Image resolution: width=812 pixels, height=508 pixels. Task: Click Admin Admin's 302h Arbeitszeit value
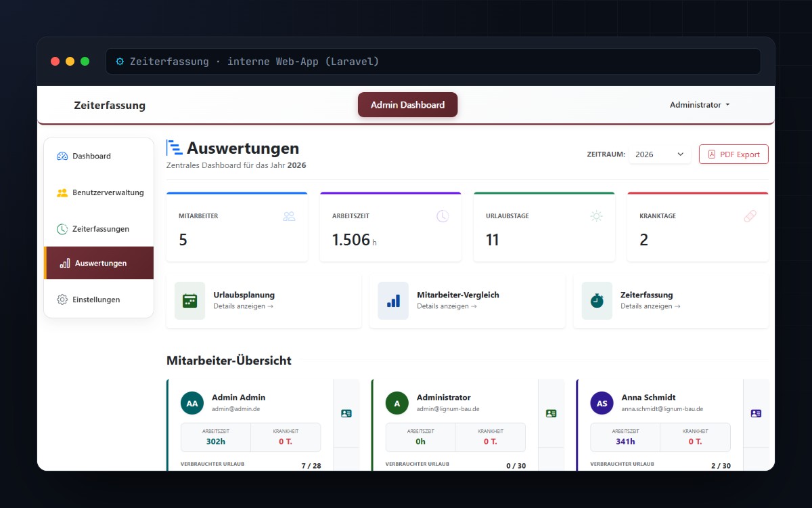(x=216, y=442)
